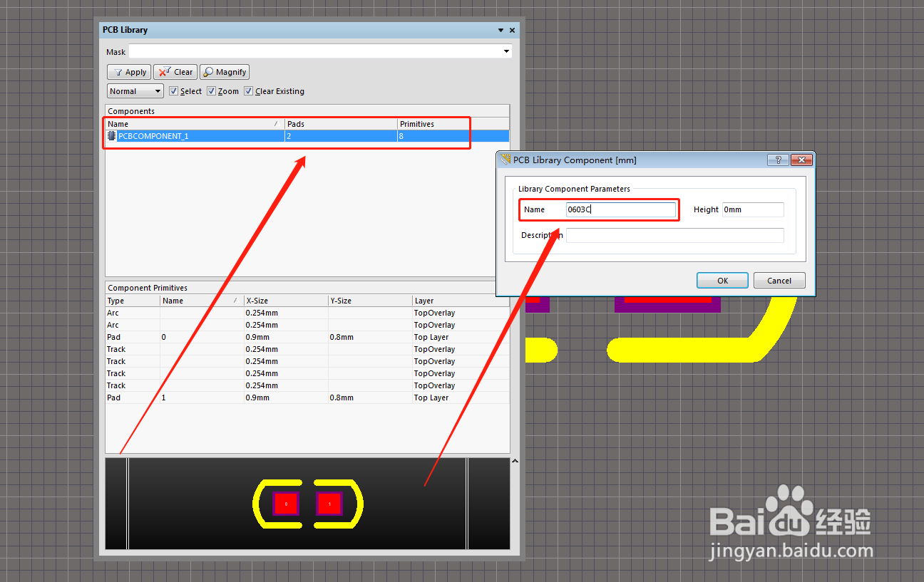Sort components by Name column header

click(194, 124)
